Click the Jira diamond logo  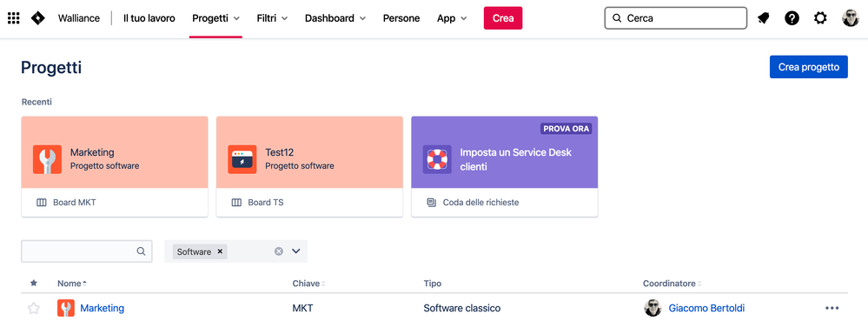pyautogui.click(x=38, y=18)
